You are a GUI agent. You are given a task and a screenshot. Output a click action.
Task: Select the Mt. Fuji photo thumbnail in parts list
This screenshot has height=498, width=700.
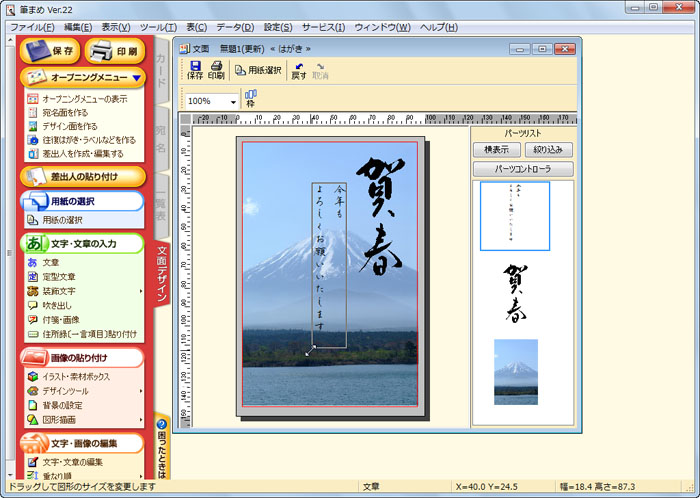point(515,371)
